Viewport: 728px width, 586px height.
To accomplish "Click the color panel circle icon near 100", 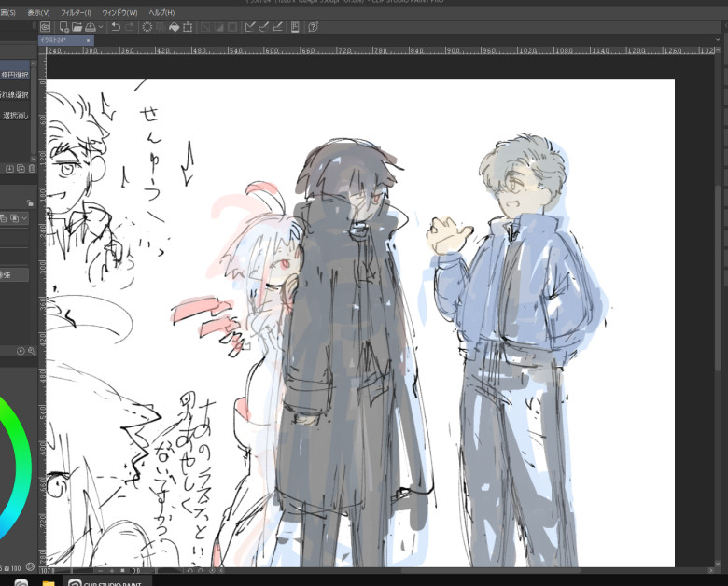I will click(30, 567).
